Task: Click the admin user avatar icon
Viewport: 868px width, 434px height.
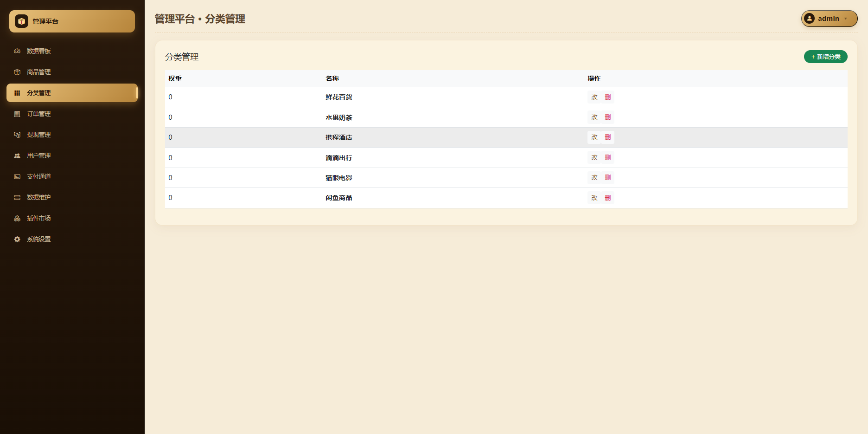Action: (x=810, y=19)
